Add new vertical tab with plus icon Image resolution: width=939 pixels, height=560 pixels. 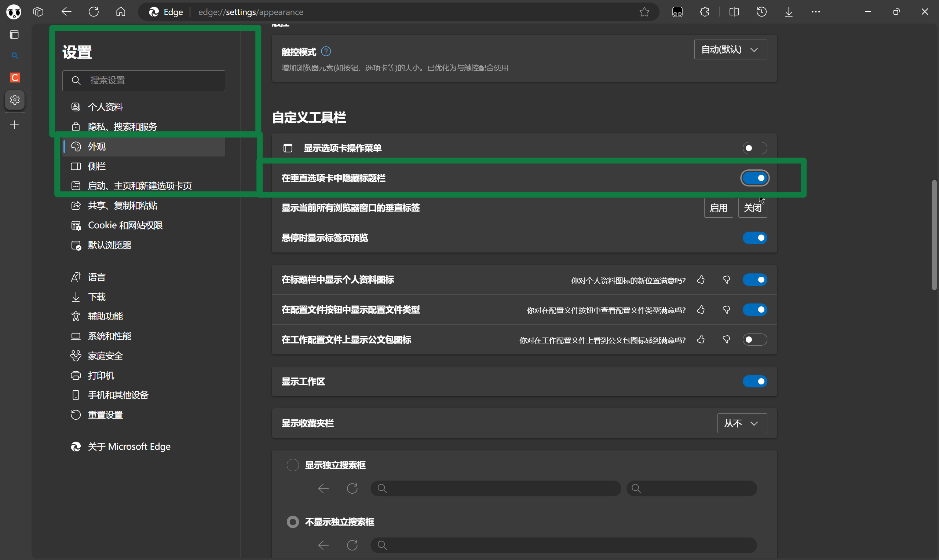click(x=14, y=125)
